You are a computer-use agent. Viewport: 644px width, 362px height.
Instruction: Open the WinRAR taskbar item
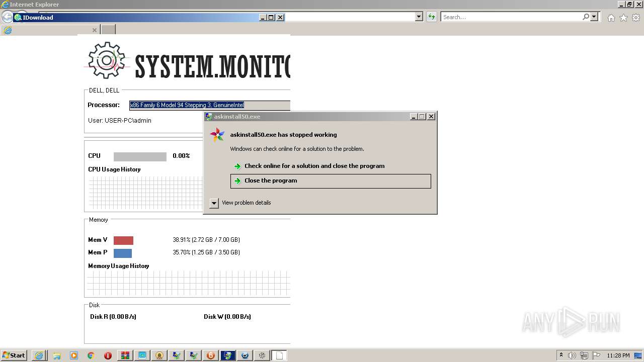[x=125, y=355]
